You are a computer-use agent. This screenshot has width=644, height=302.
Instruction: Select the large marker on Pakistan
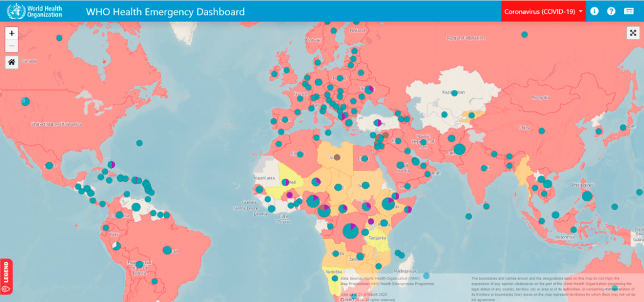coord(460,149)
